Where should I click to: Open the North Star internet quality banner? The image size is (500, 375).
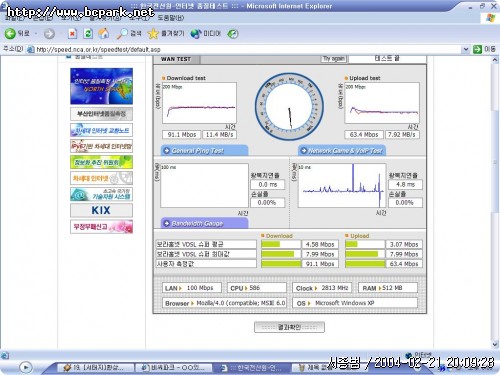(101, 86)
